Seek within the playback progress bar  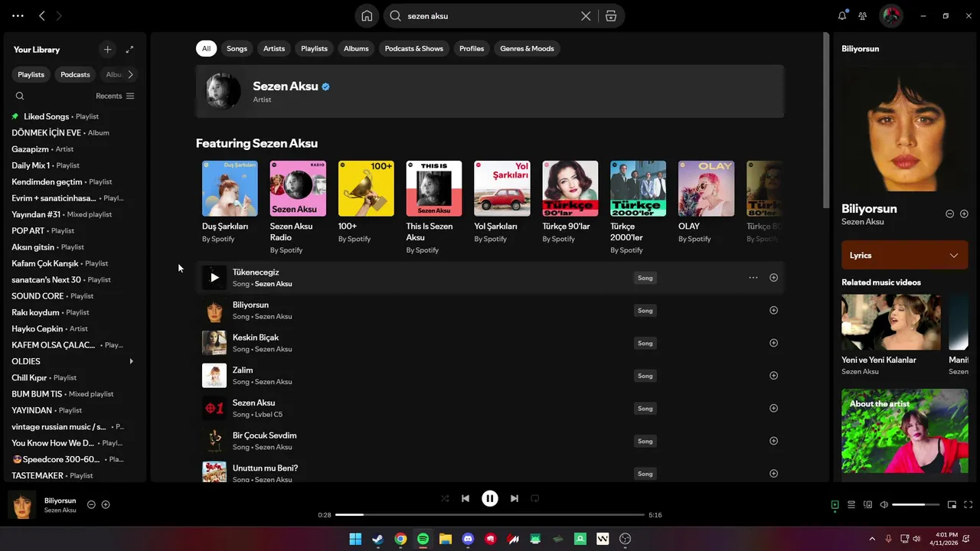pos(490,515)
